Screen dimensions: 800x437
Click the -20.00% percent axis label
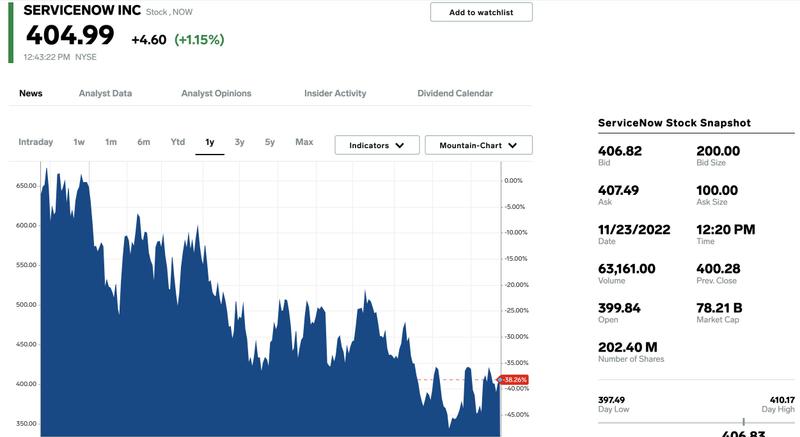[516, 285]
